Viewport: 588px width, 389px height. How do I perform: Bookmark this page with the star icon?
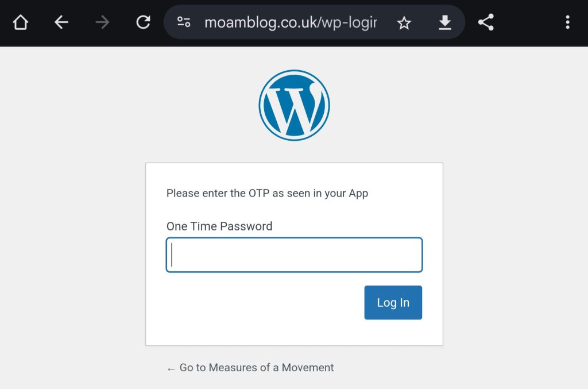(x=404, y=22)
